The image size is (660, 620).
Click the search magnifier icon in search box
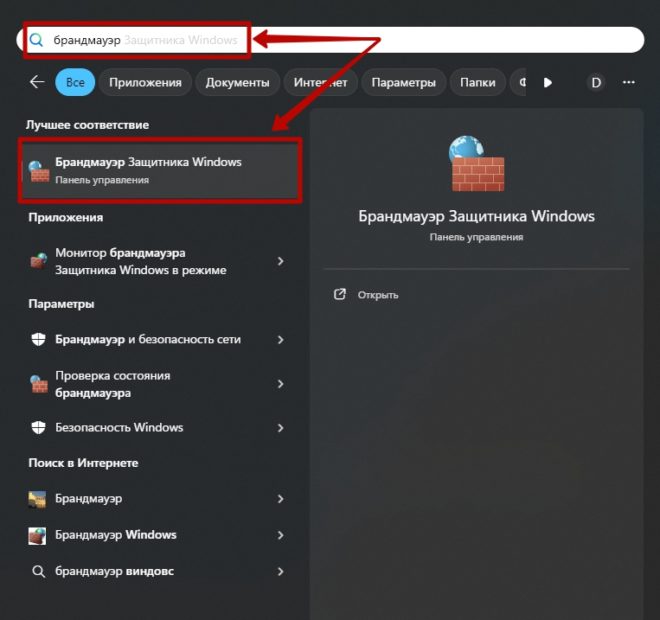coord(36,40)
